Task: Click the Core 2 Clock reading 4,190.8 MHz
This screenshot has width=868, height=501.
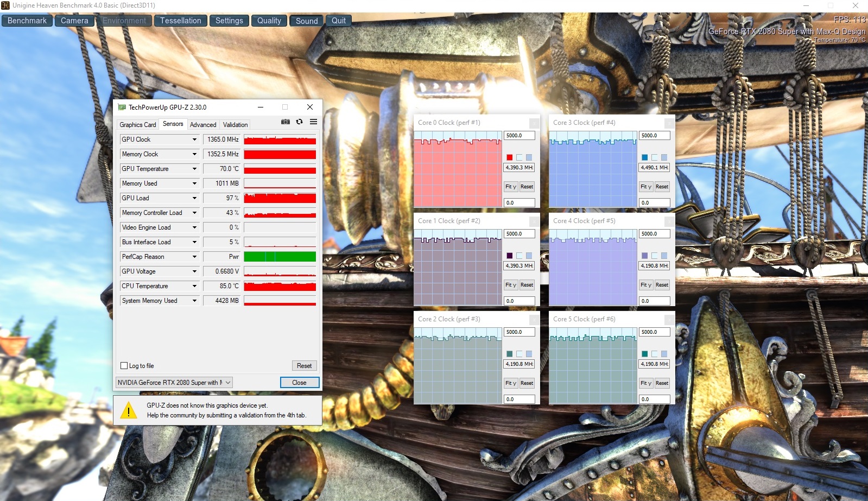Action: coord(519,364)
